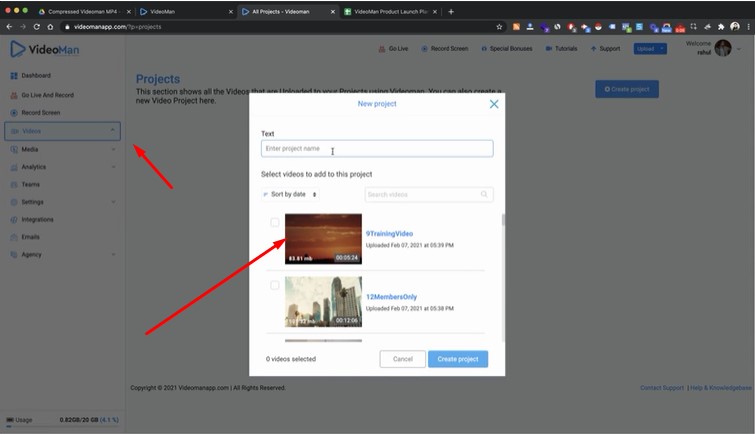Click Create project on the Projects page
The width and height of the screenshot is (755, 434).
[627, 89]
